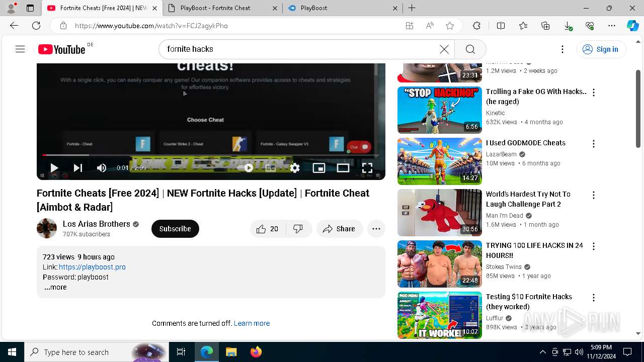Play the video

point(54,168)
